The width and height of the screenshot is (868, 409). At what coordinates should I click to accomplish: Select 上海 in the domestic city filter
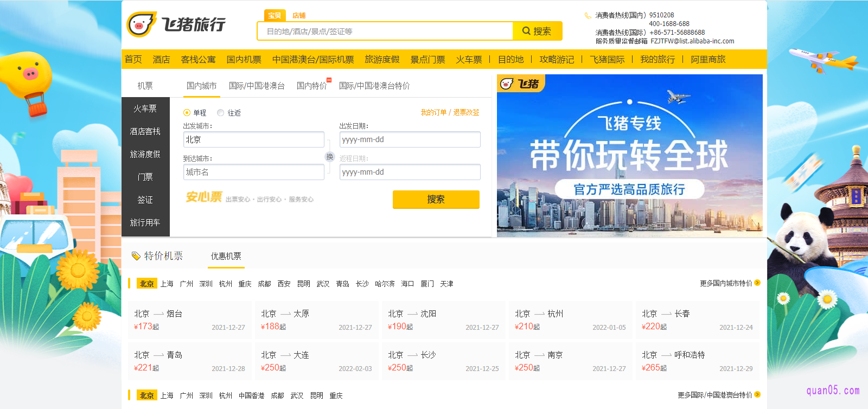tap(167, 284)
